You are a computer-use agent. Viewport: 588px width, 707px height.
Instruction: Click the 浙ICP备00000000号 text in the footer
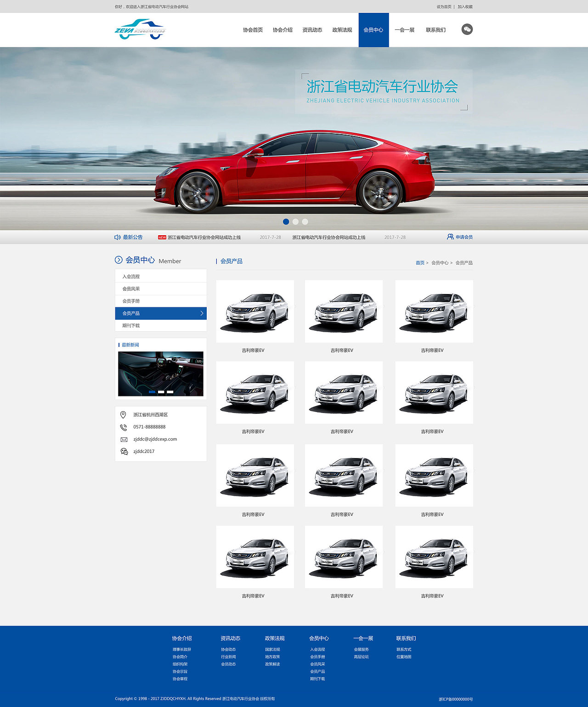456,699
